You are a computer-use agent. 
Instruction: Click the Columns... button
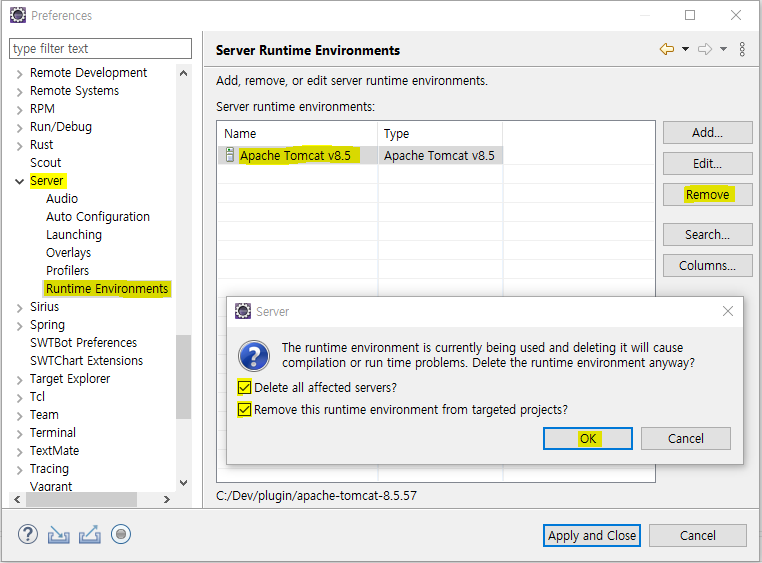point(708,266)
